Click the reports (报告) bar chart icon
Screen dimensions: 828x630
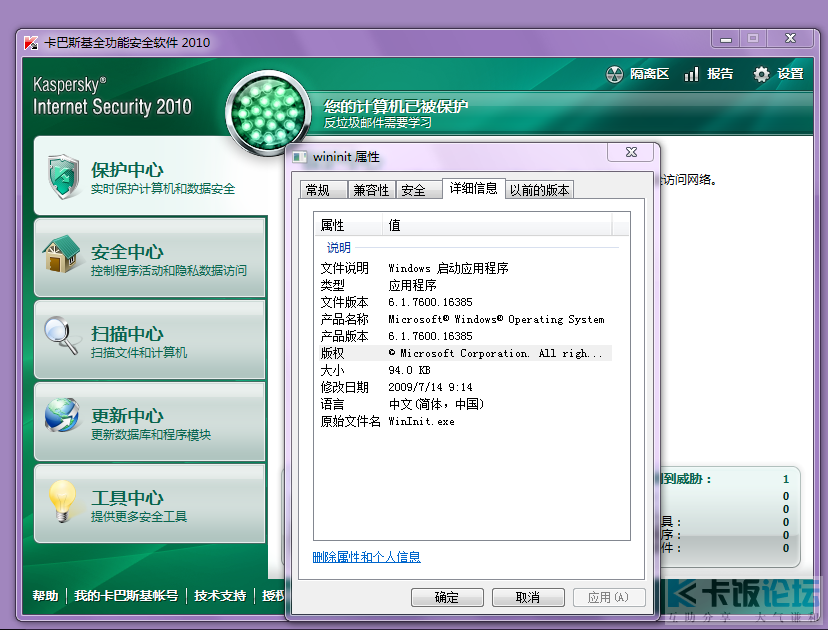coord(691,74)
